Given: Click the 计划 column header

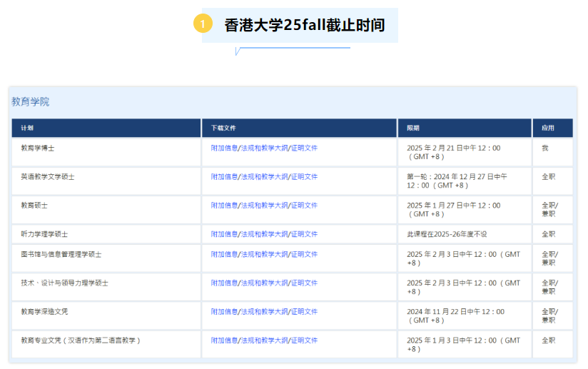Looking at the screenshot, I should [x=28, y=128].
